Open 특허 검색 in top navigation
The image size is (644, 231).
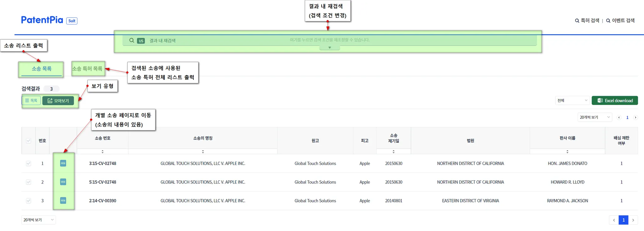tap(587, 20)
